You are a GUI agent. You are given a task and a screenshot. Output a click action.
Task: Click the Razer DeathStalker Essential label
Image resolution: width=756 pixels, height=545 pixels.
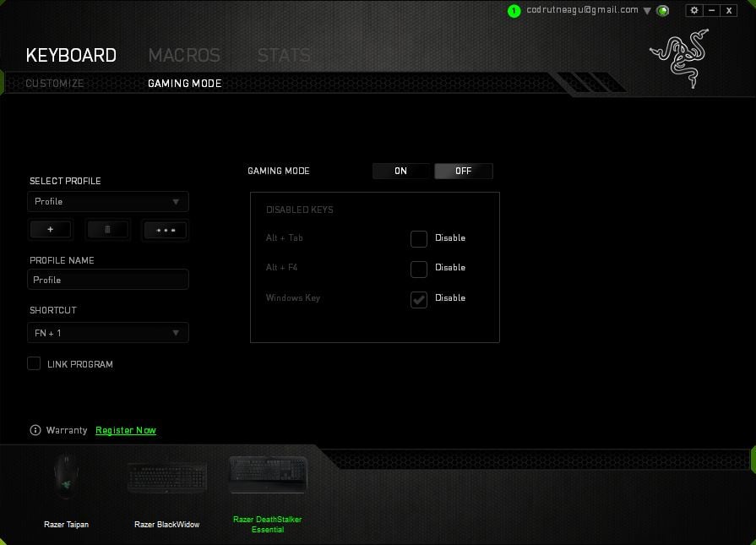(x=268, y=524)
